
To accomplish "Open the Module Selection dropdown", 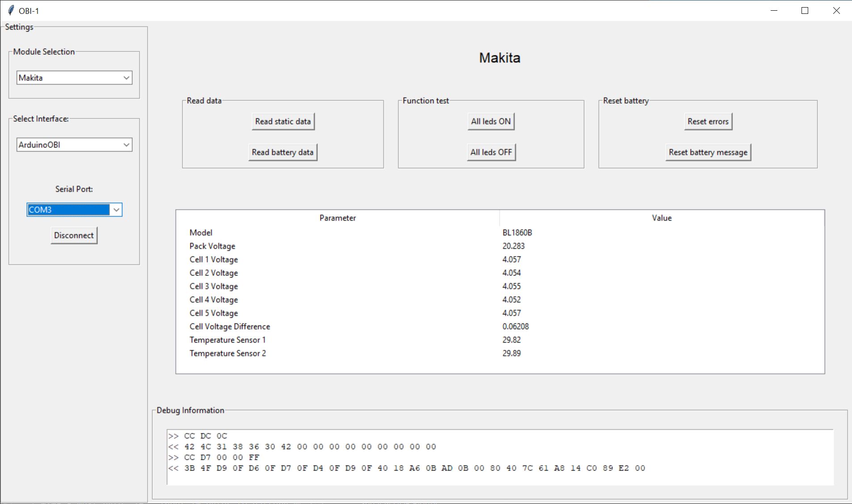I will pyautogui.click(x=127, y=77).
